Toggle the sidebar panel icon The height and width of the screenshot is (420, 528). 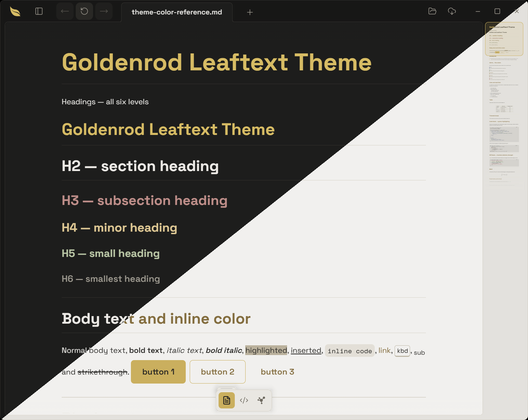pyautogui.click(x=39, y=12)
